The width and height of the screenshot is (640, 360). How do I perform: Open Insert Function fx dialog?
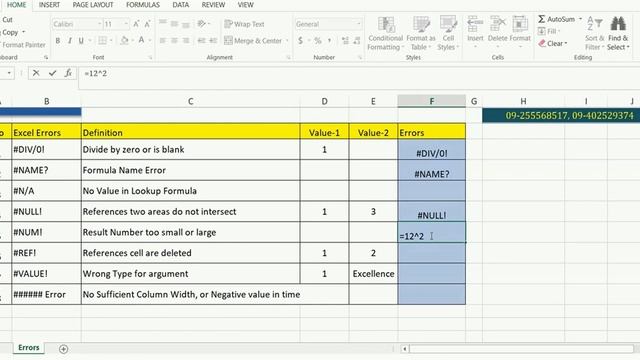coord(68,73)
